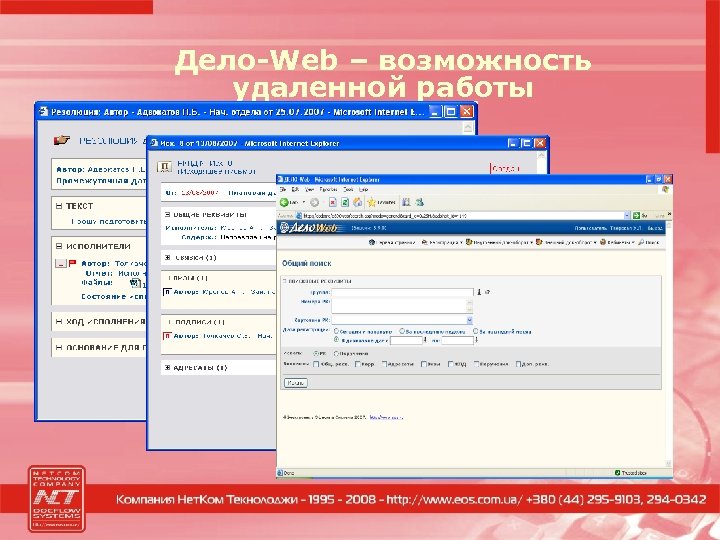Screen dimensions: 720x540
Task: Open the Word file icon next to Файлы
Action: [135, 283]
